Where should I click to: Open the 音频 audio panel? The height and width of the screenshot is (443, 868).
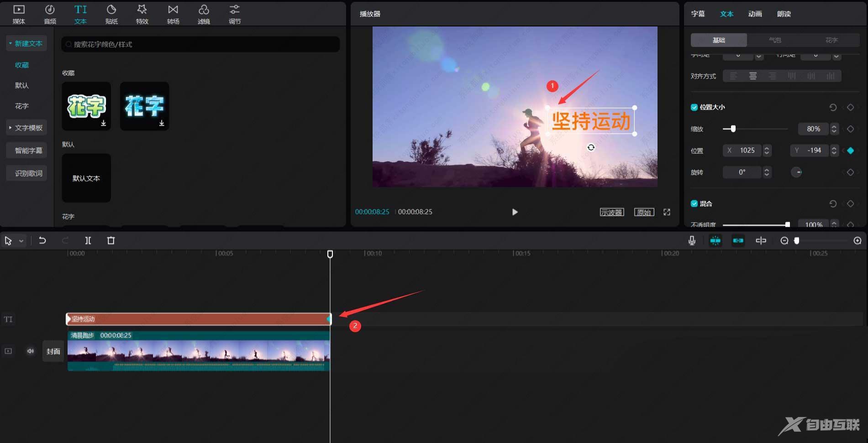50,14
